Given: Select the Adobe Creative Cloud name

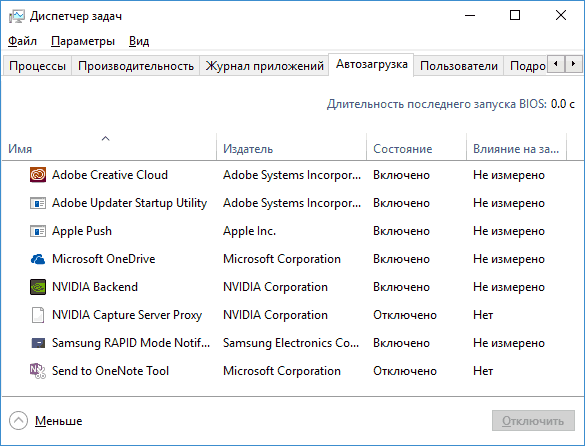Looking at the screenshot, I should pos(110,175).
